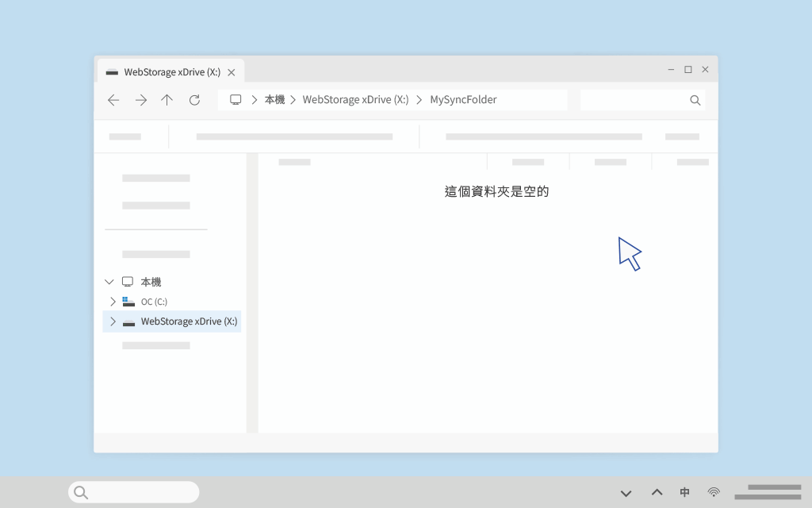Click 本機 in the address breadcrumb
The height and width of the screenshot is (508, 812).
coord(274,99)
